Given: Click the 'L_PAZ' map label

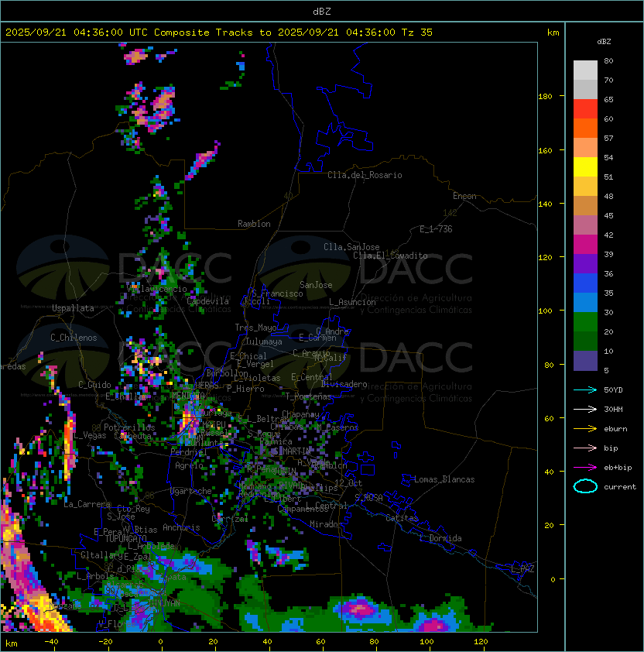Looking at the screenshot, I should tap(522, 569).
